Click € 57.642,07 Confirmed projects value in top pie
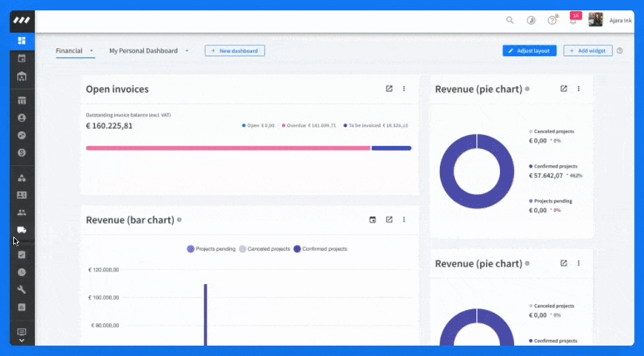 point(546,176)
